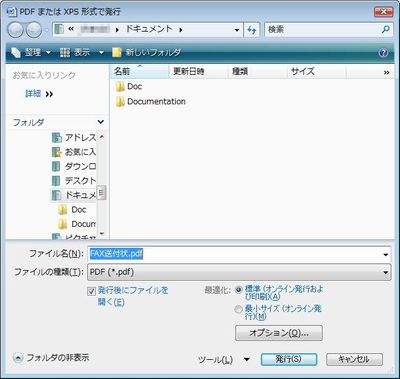This screenshot has height=379, width=400.
Task: Click the 発行(S) publish button
Action: click(289, 359)
